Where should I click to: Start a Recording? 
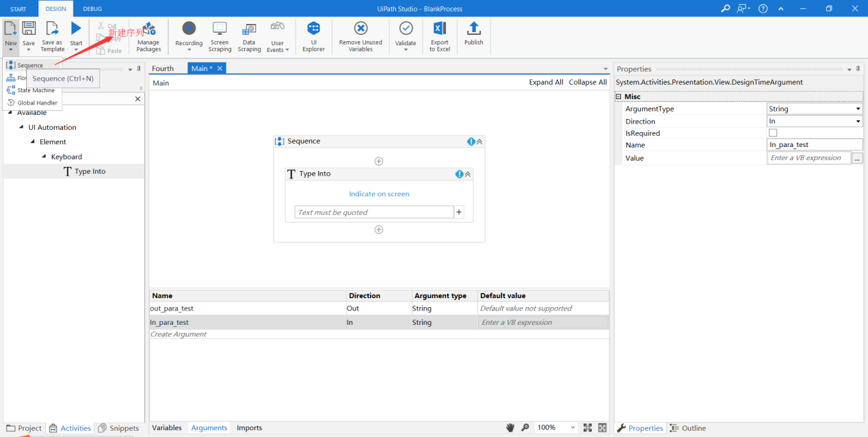tap(188, 36)
